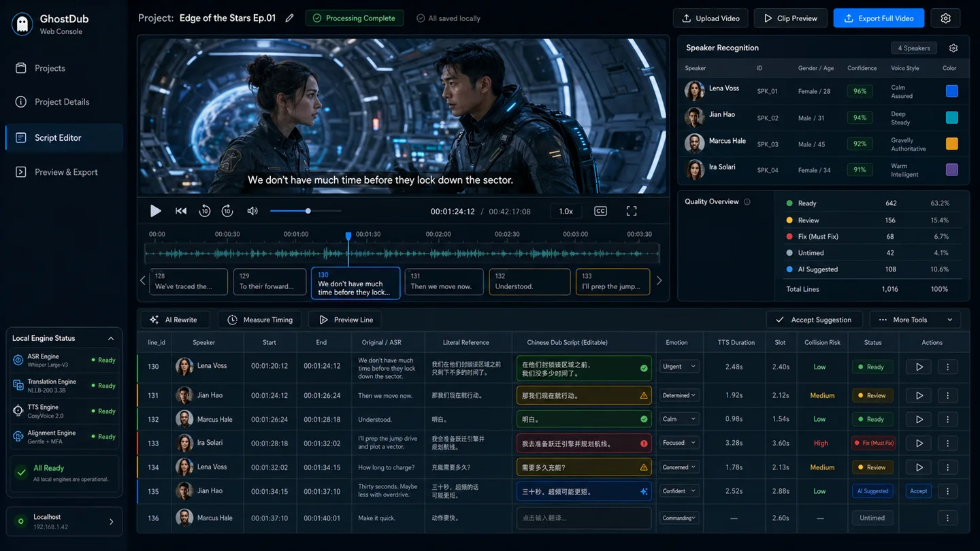Preview line 131 play button
The width and height of the screenshot is (980, 551).
919,395
